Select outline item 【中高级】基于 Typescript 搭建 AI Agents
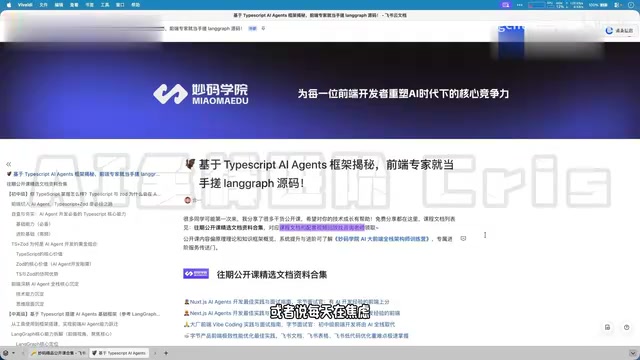 [84, 314]
